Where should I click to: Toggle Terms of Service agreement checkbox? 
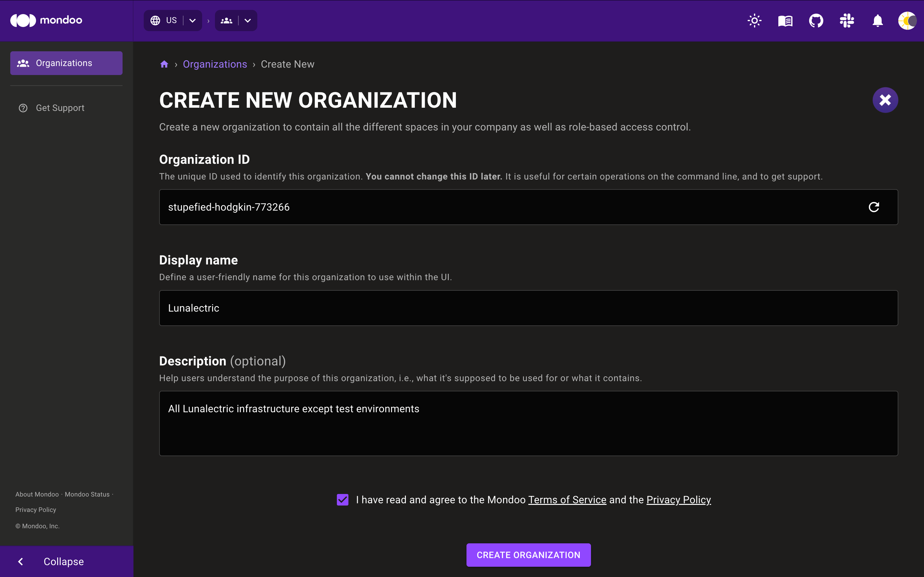click(x=343, y=500)
